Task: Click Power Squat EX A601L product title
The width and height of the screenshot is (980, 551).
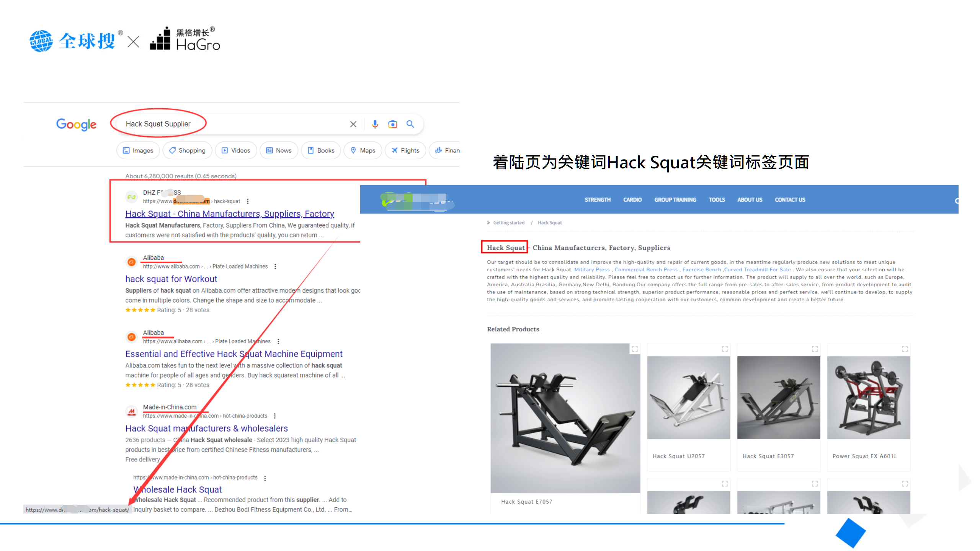Action: (865, 456)
